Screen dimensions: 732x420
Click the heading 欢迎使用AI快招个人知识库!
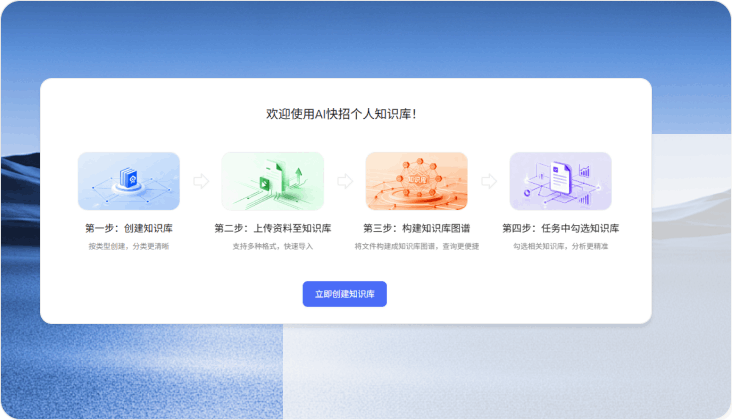(341, 114)
